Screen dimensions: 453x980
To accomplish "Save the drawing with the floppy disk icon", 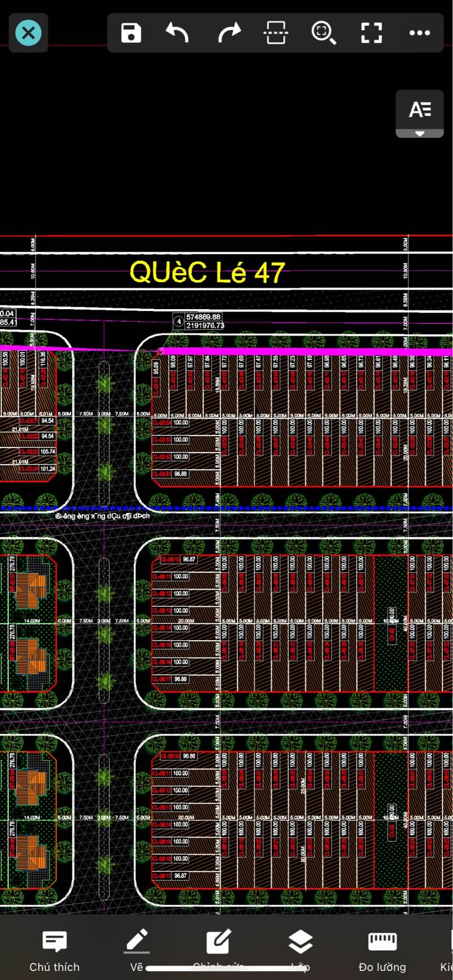I will (x=131, y=33).
